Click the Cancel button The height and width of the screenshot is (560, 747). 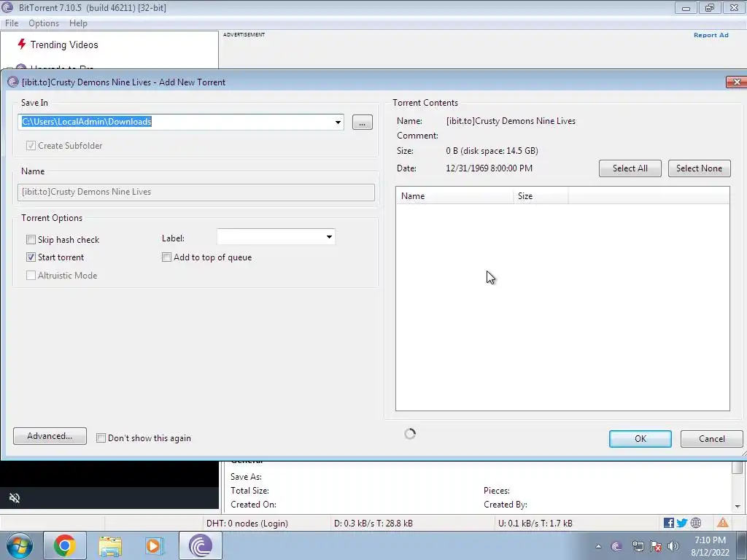point(712,439)
